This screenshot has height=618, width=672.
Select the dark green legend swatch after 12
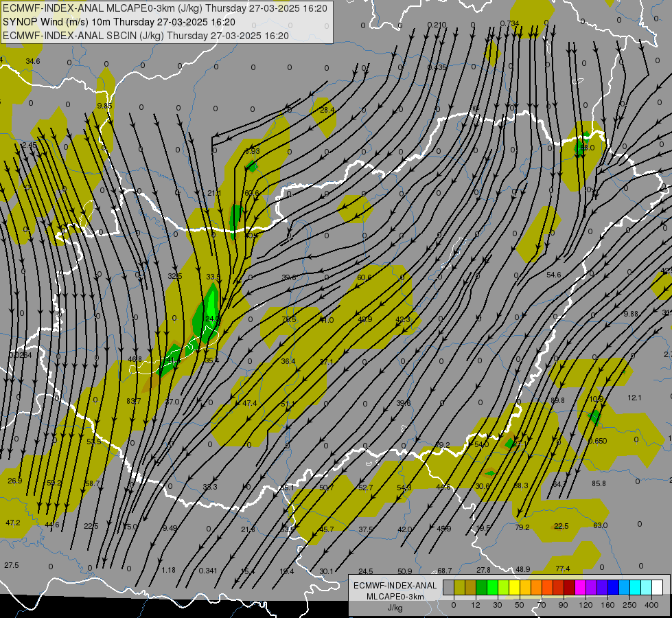(481, 588)
